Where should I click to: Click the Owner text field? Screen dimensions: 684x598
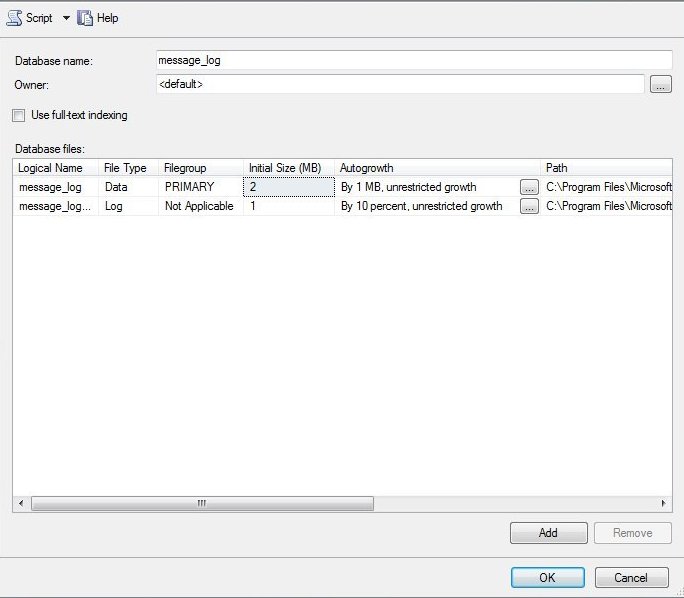pyautogui.click(x=400, y=85)
